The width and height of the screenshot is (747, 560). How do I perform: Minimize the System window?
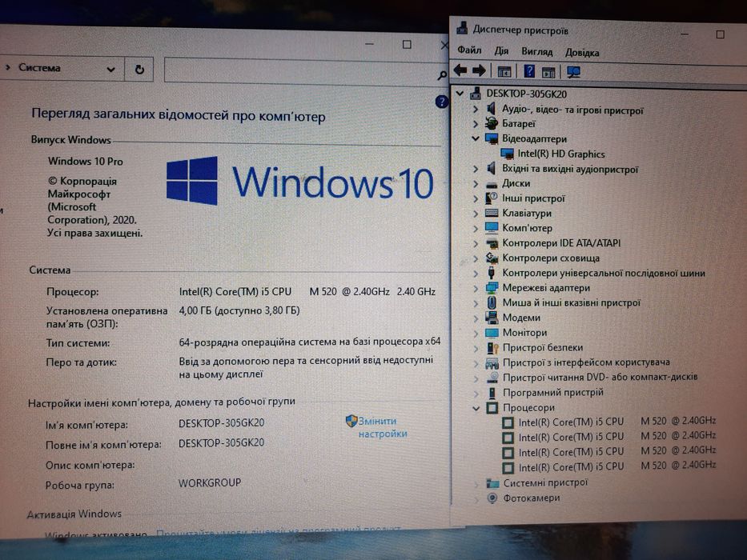370,44
